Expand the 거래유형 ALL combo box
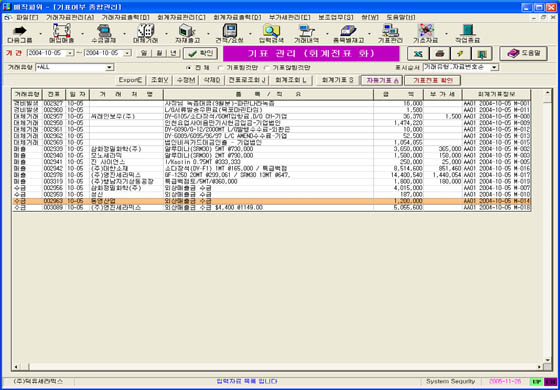Image resolution: width=560 pixels, height=390 pixels. (x=110, y=68)
